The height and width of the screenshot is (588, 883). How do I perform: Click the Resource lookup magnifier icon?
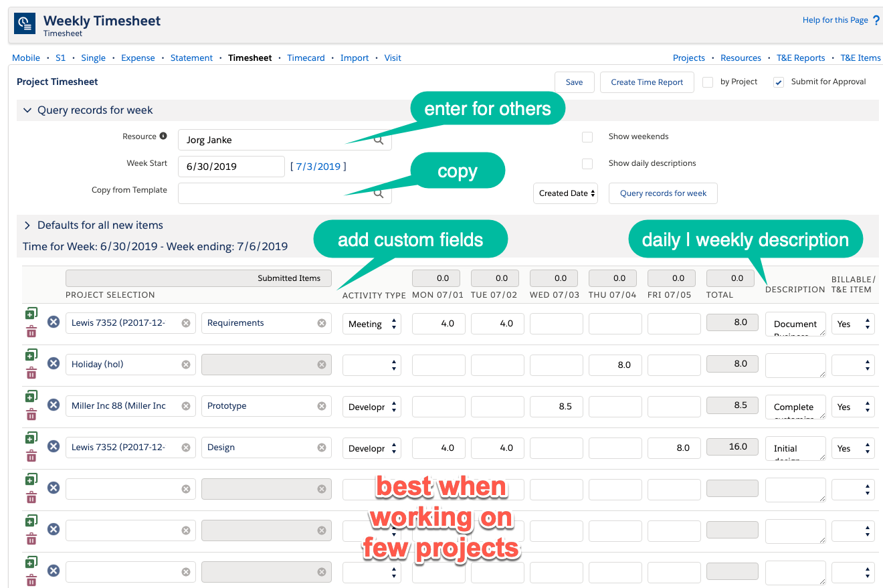tap(379, 139)
